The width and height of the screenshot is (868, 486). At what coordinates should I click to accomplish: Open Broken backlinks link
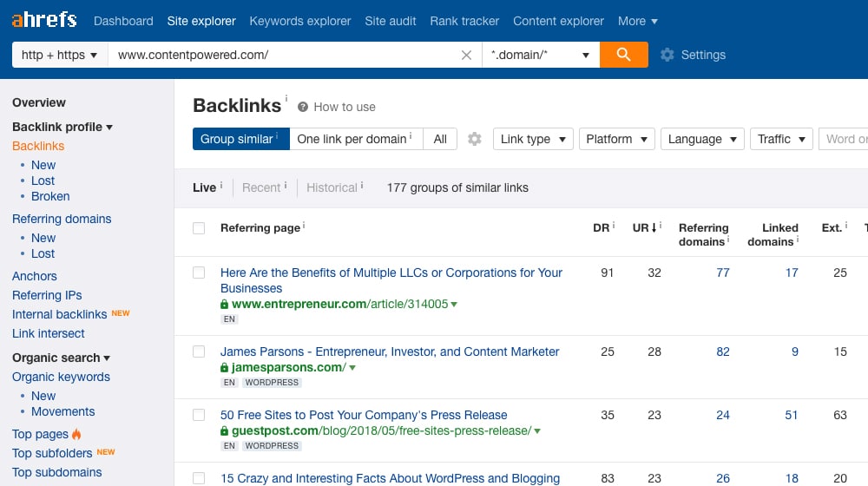tap(50, 196)
